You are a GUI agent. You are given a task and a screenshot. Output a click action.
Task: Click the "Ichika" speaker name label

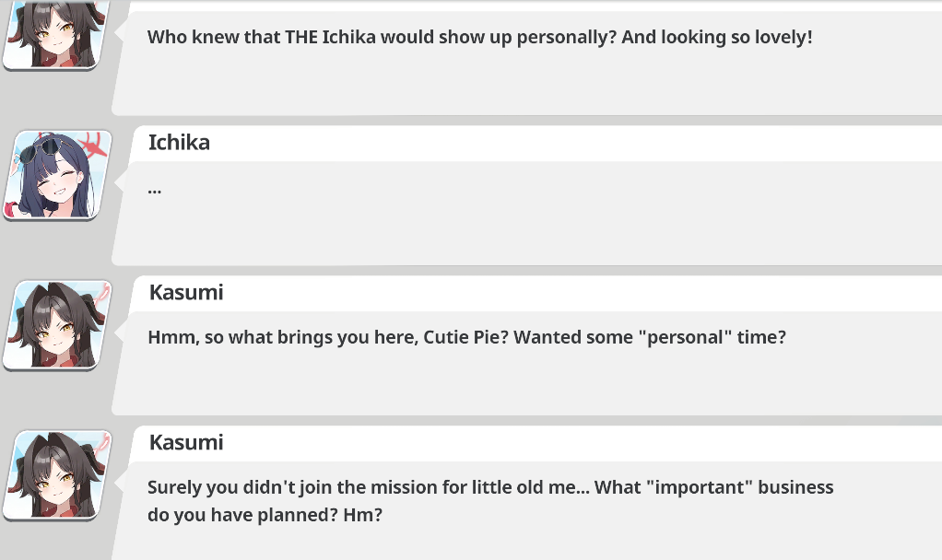click(179, 143)
